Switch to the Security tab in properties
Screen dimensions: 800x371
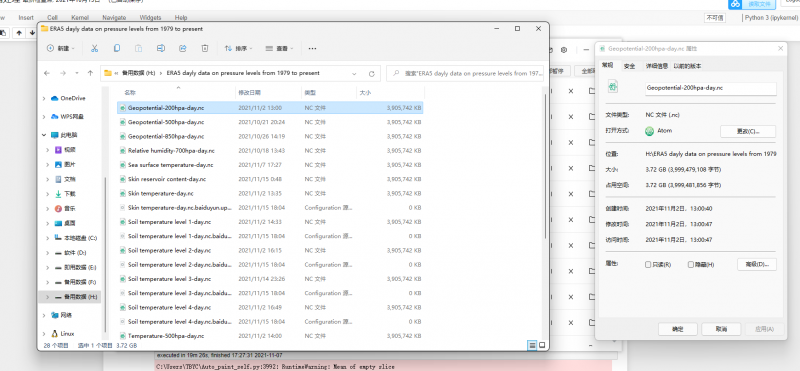pos(630,66)
